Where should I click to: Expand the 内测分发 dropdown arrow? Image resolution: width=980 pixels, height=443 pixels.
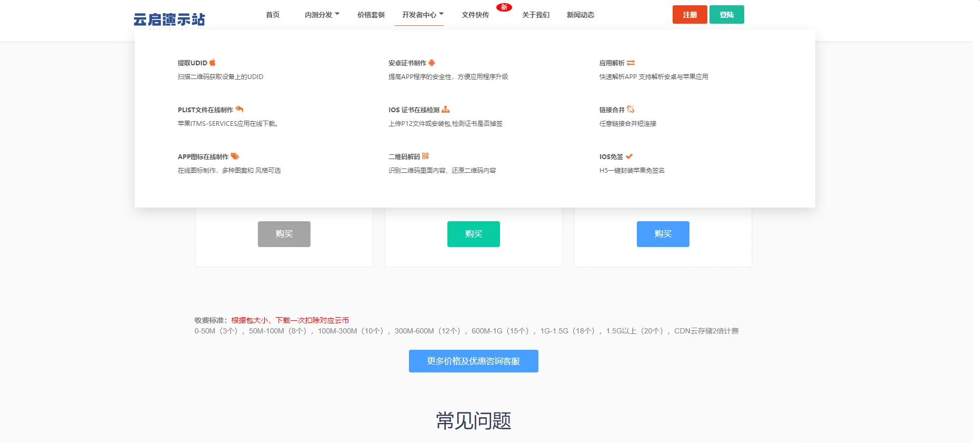point(337,14)
